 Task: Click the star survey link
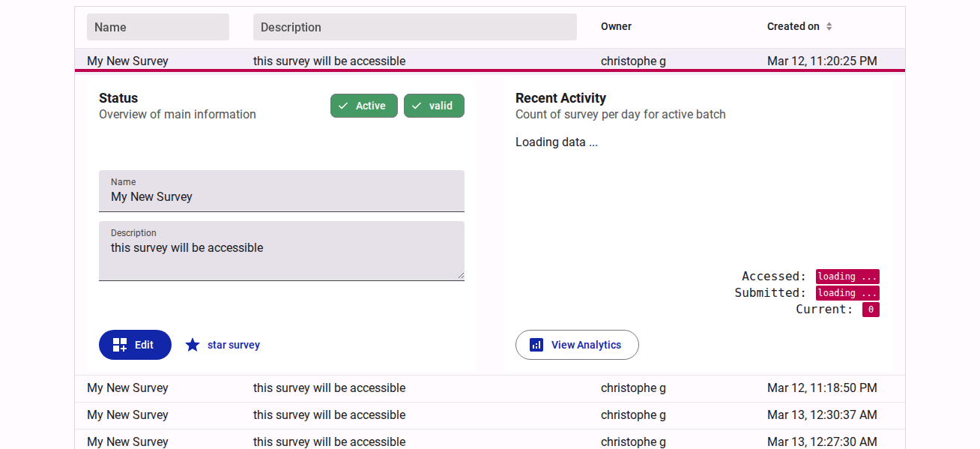click(223, 345)
